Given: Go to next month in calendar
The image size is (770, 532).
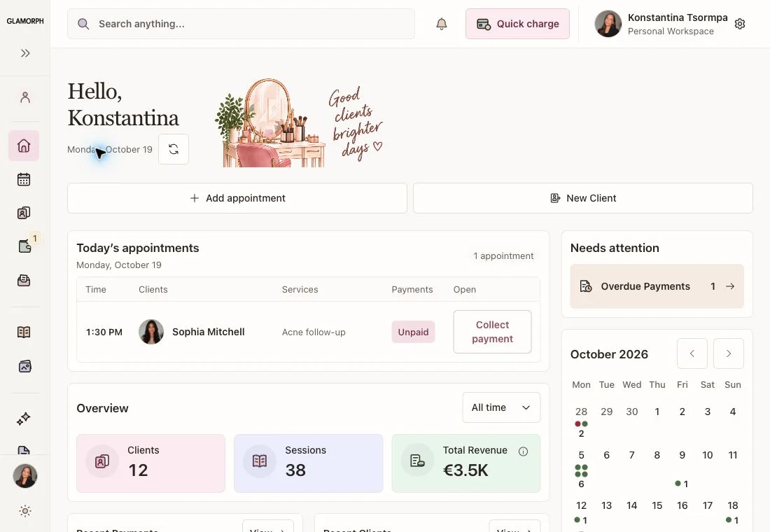Looking at the screenshot, I should pos(729,353).
